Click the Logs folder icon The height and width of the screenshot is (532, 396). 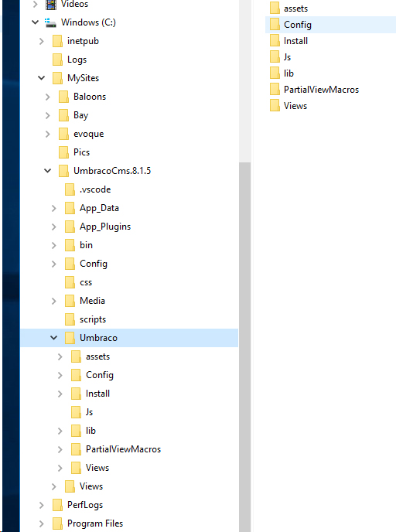coord(57,60)
